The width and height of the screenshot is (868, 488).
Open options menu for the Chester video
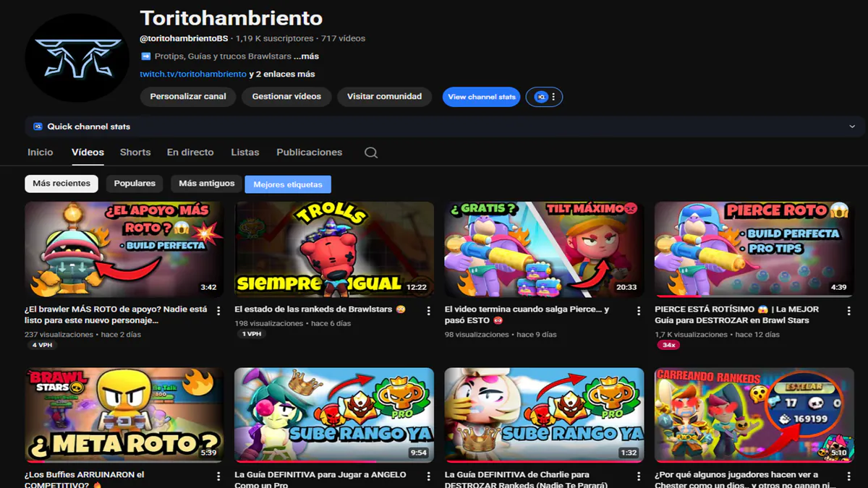point(849,476)
